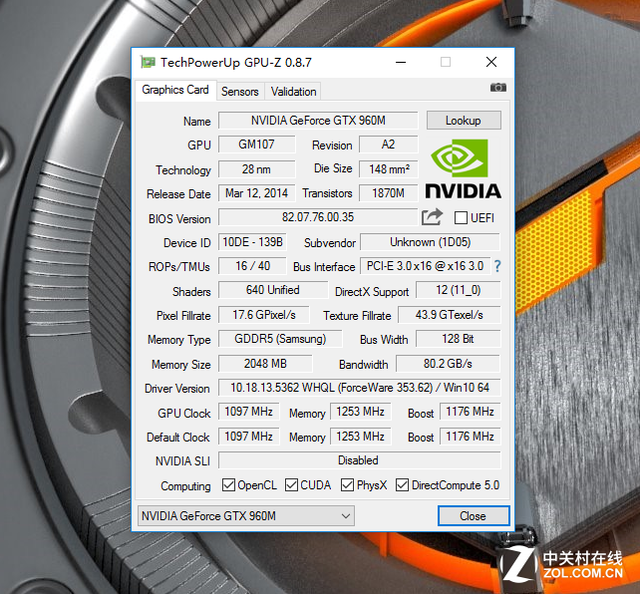Click the Driver Version field

[359, 387]
